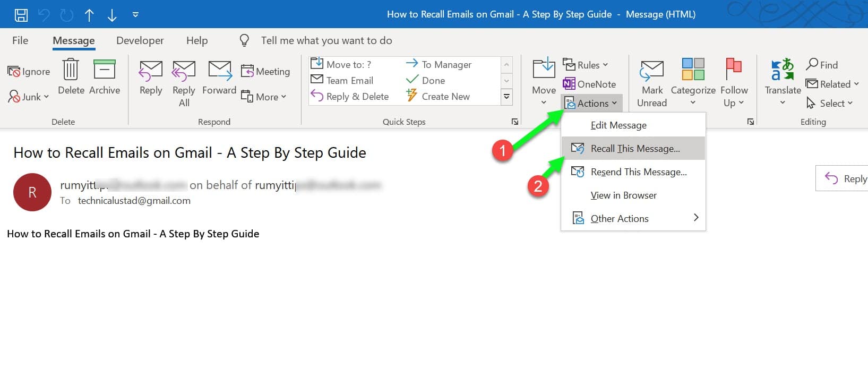Reply with a Meeting

click(x=265, y=71)
